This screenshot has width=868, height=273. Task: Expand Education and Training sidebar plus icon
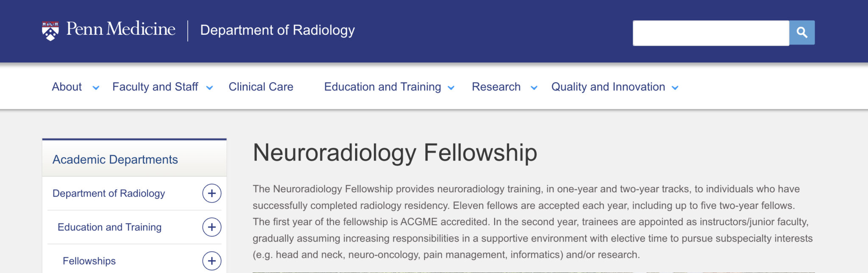tap(211, 227)
